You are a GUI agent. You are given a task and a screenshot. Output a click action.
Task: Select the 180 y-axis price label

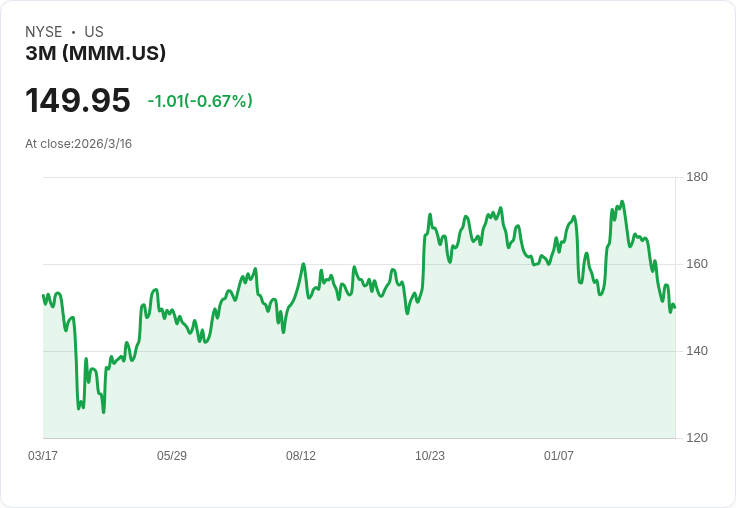pos(697,177)
